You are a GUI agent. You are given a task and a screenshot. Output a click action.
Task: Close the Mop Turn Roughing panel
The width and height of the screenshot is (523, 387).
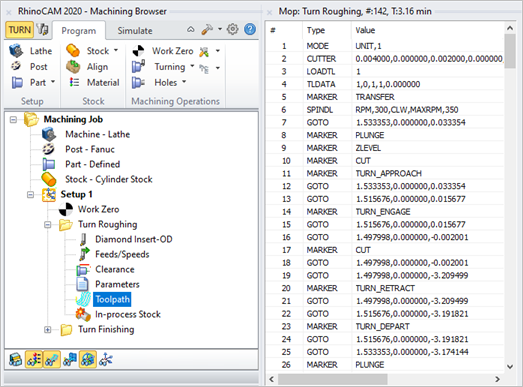point(270,12)
